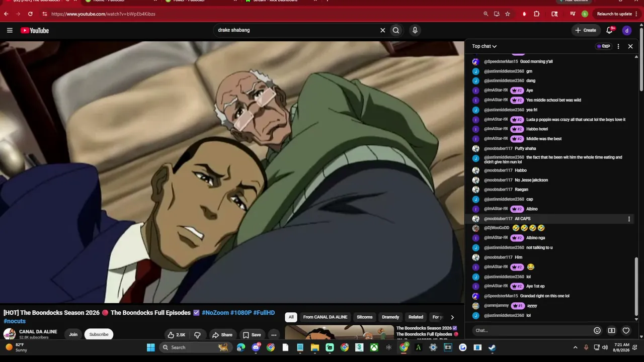Open the #nocuts hashtag link

tap(15, 321)
